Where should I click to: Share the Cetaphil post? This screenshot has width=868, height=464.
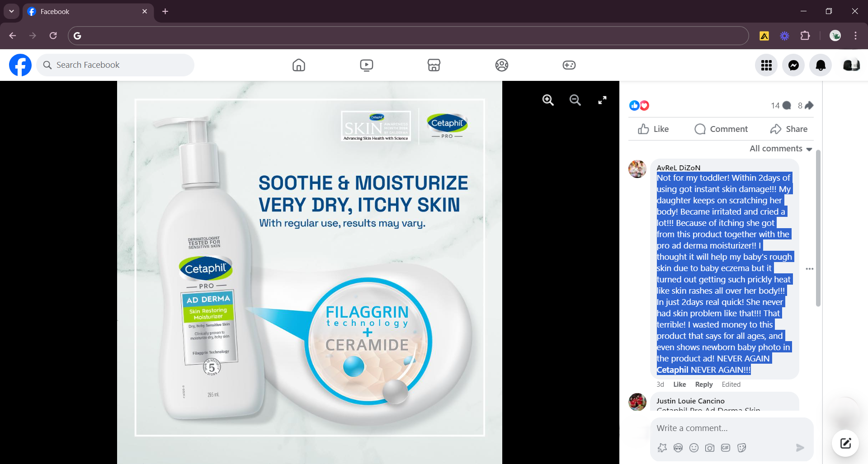click(x=789, y=129)
